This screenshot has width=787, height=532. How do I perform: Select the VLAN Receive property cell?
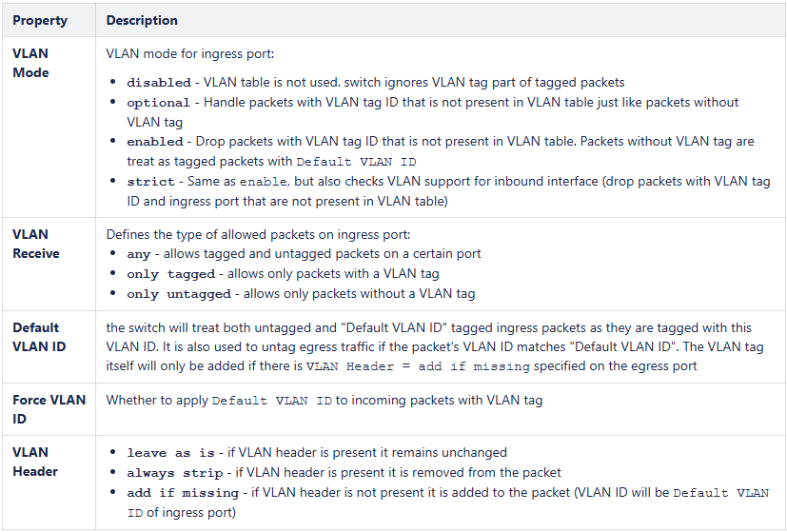tap(36, 244)
